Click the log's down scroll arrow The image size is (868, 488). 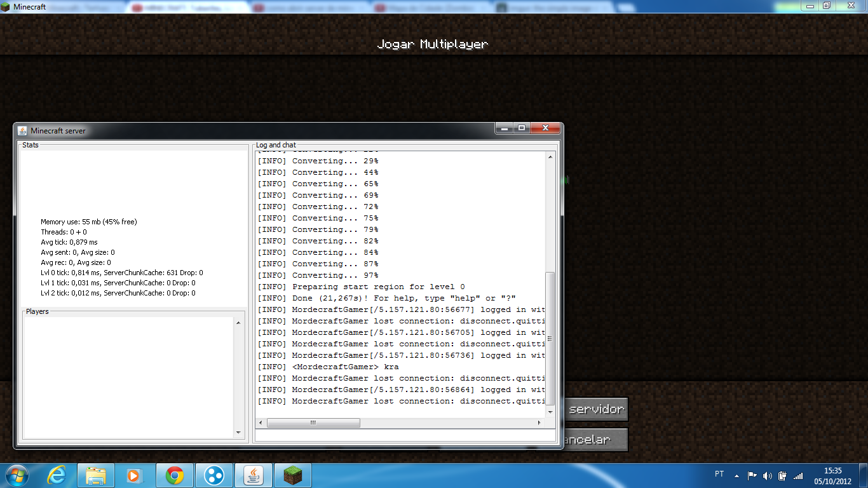tap(550, 411)
